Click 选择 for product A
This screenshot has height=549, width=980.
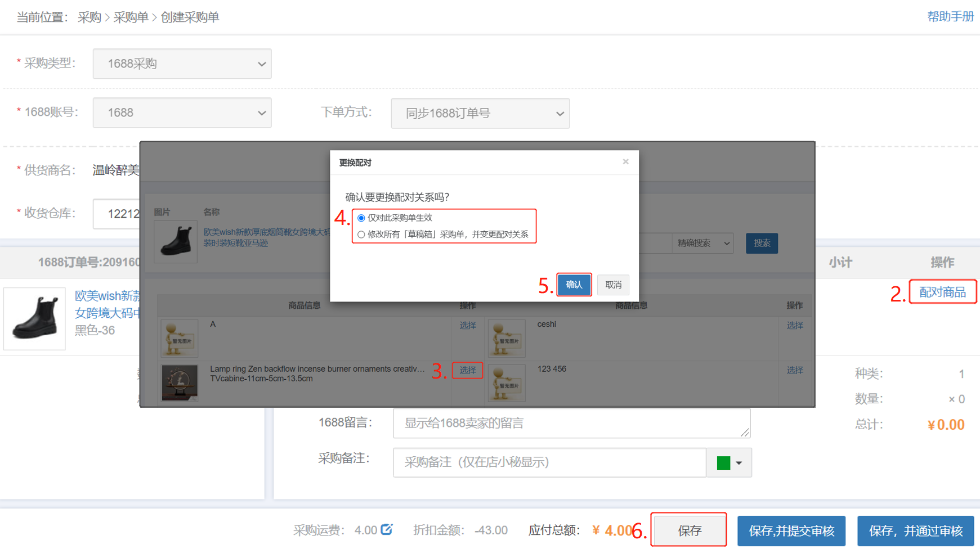(467, 325)
